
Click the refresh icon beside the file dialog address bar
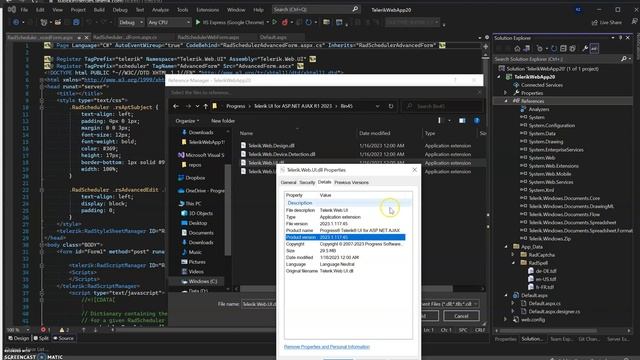[x=391, y=106]
